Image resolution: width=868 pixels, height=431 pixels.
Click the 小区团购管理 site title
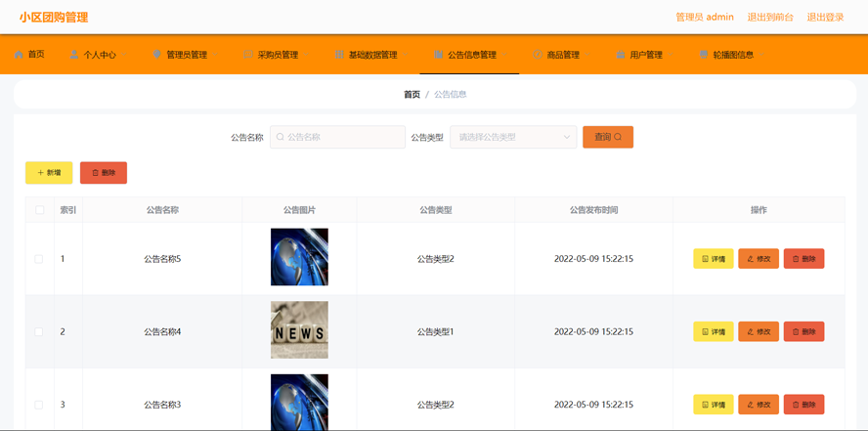(x=54, y=18)
